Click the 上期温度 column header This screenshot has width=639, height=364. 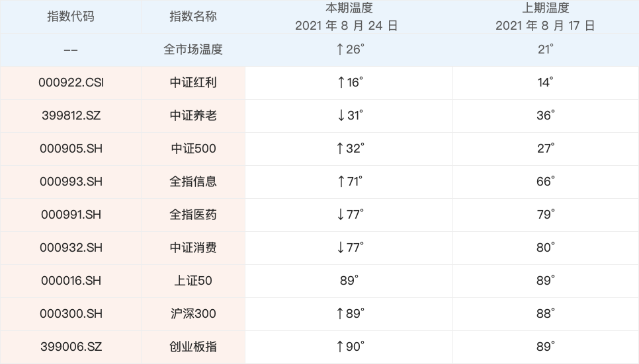pos(545,9)
